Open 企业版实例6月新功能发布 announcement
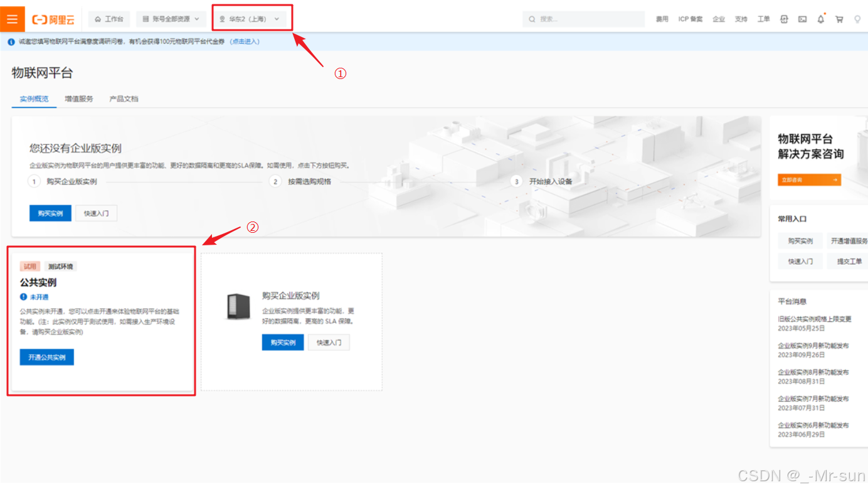The image size is (868, 490). [813, 425]
